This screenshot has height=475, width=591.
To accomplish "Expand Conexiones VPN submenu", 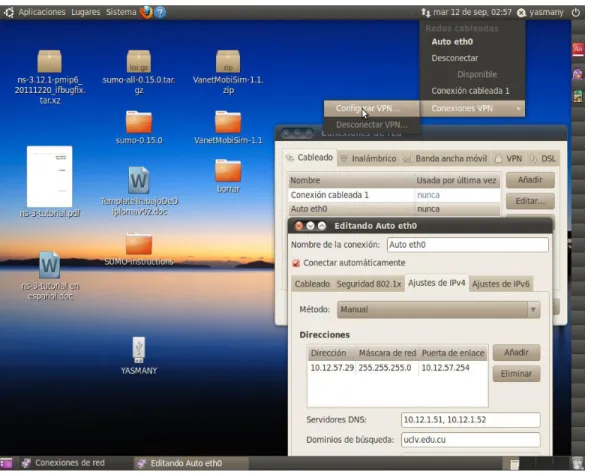I will pos(472,109).
